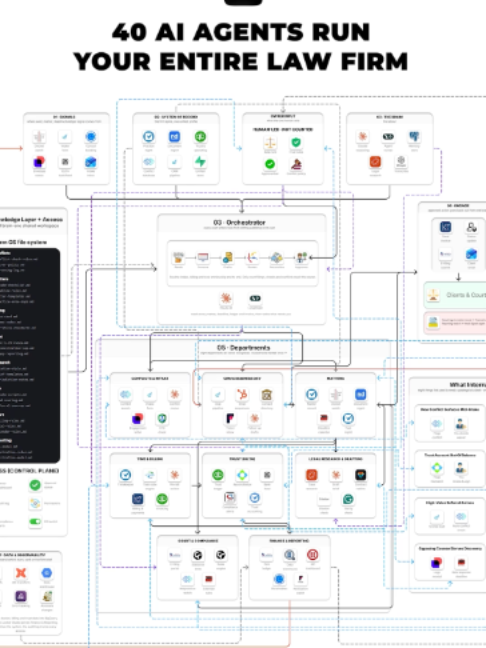Click the green check circle in the Human-led panel
Viewport: 486px width, 648px height.
pyautogui.click(x=270, y=164)
